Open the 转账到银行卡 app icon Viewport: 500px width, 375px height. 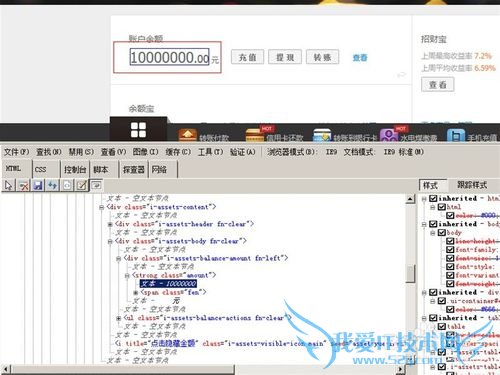(x=322, y=135)
